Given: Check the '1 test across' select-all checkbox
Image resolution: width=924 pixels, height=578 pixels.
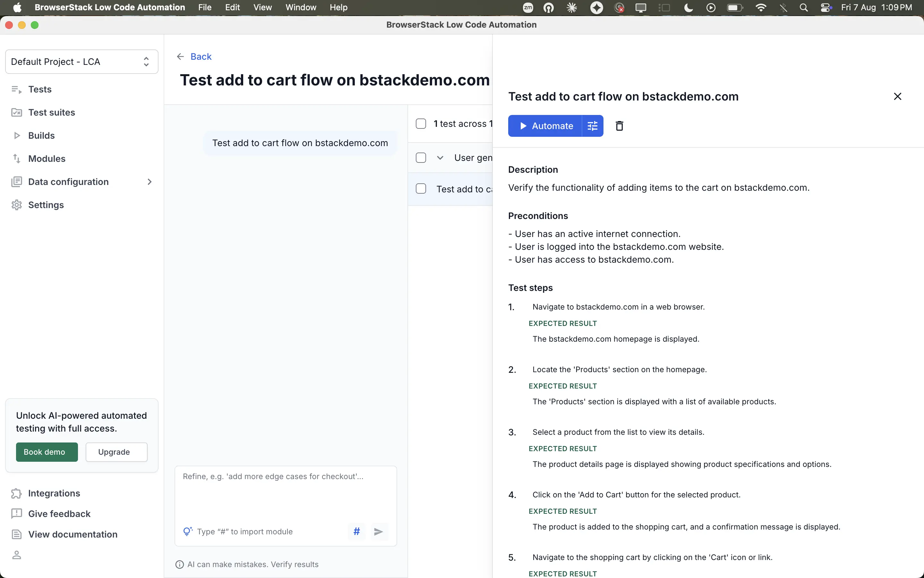Looking at the screenshot, I should point(421,124).
